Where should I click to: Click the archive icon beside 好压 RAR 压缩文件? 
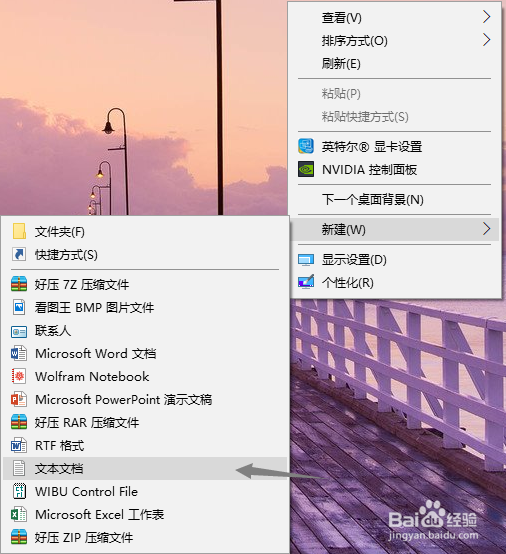point(19,422)
